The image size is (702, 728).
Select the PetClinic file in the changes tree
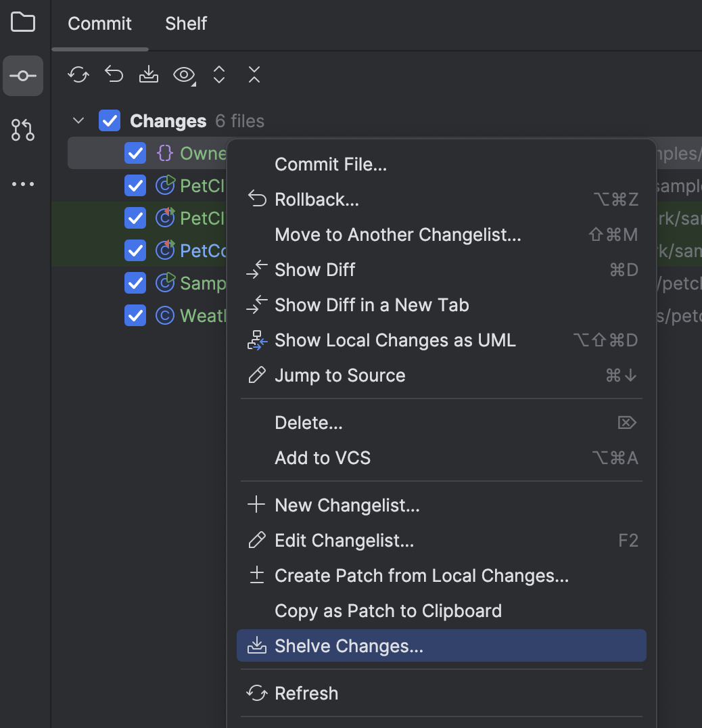(x=197, y=185)
